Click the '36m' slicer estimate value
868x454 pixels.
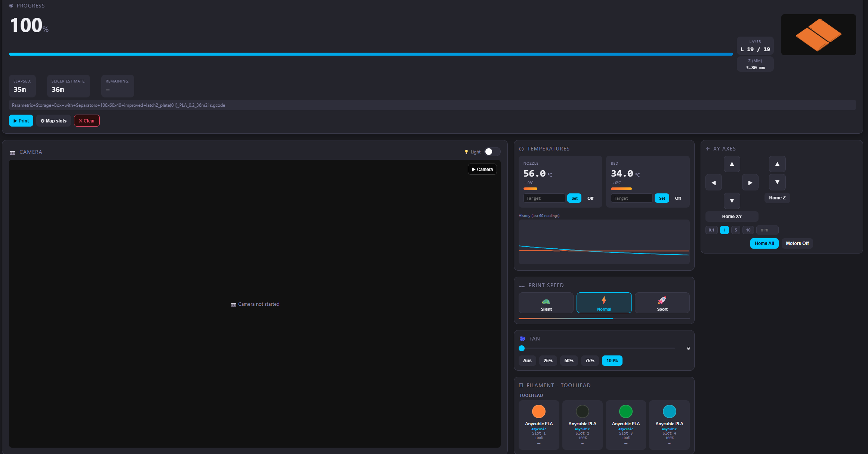(58, 90)
